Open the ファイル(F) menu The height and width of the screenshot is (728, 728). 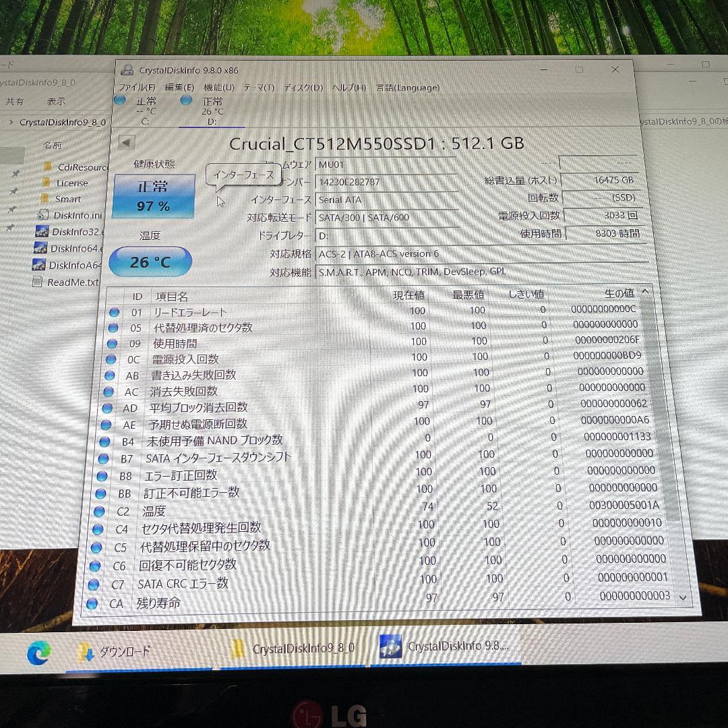(136, 87)
